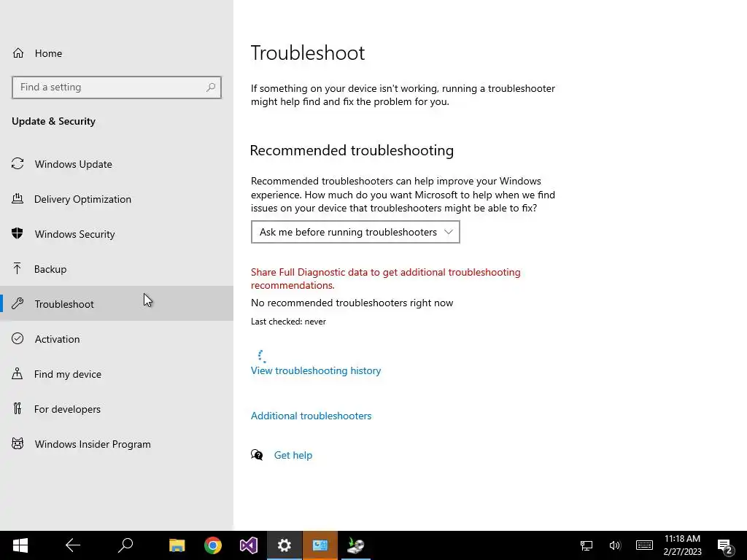747x560 pixels.
Task: Click the Update & Security heading
Action: [53, 121]
